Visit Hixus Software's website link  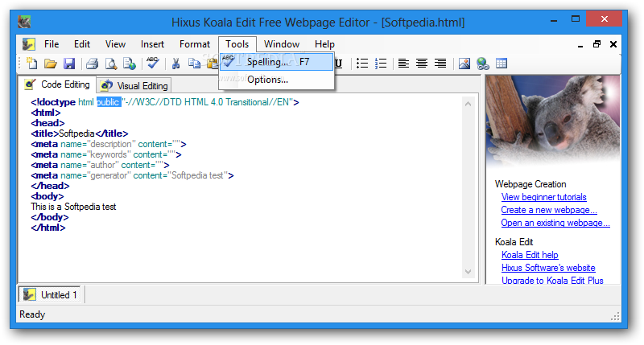(x=548, y=268)
